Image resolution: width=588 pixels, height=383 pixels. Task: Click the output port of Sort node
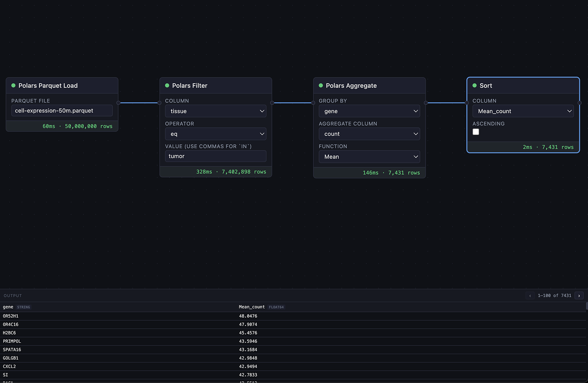coord(580,102)
